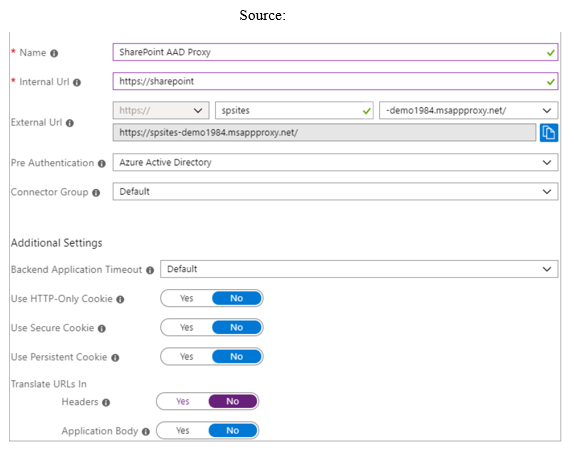The height and width of the screenshot is (461, 574).
Task: Click the info icon beside Internal Url
Action: [x=77, y=82]
